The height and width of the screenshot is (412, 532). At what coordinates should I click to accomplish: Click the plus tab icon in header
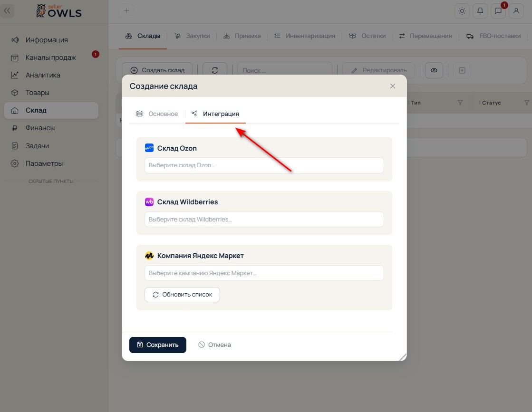click(x=126, y=11)
